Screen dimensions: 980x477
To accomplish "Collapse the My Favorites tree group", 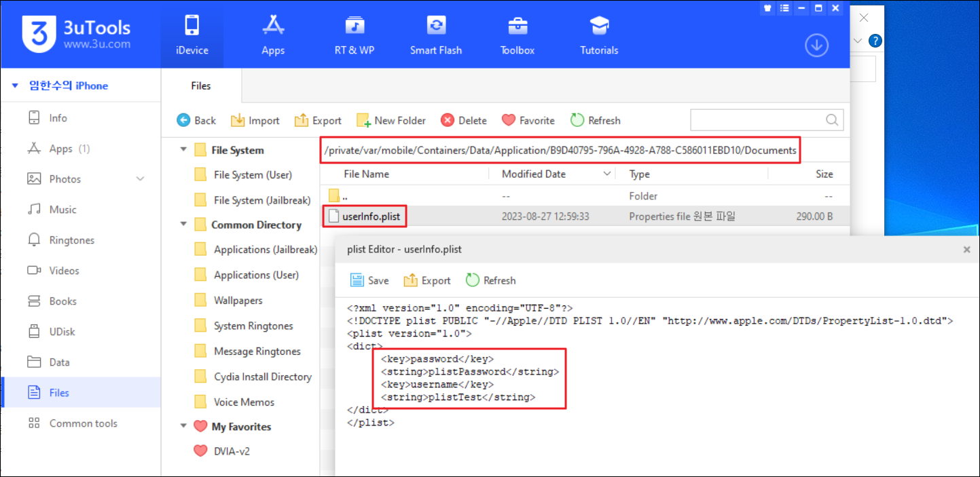I will pyautogui.click(x=183, y=426).
